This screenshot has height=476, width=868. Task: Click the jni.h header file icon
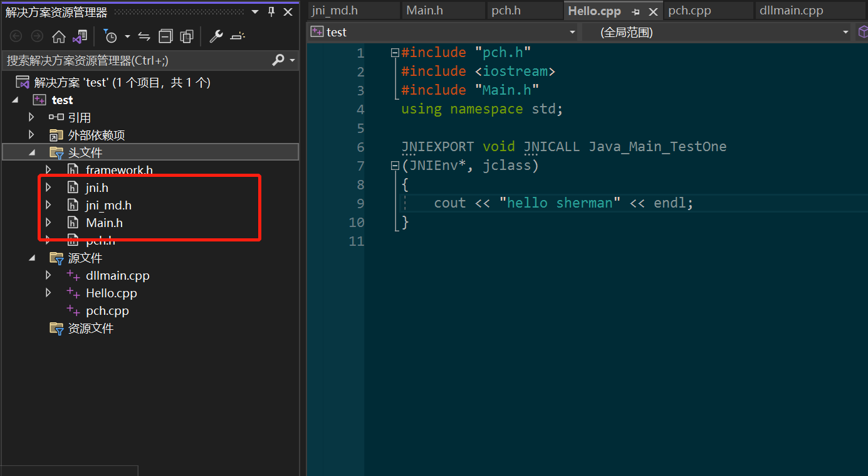point(73,187)
